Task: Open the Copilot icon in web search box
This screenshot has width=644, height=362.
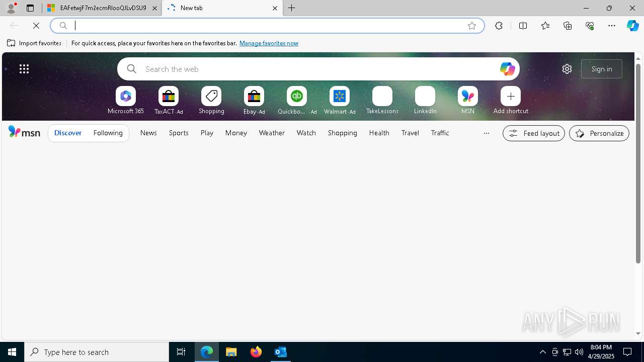Action: [507, 69]
